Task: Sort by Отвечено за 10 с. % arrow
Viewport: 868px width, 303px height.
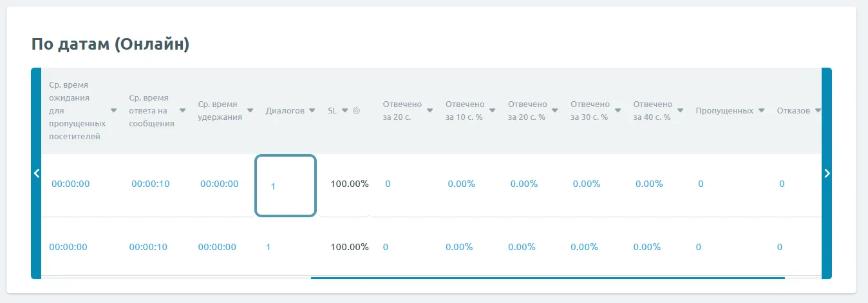Action: tap(493, 111)
